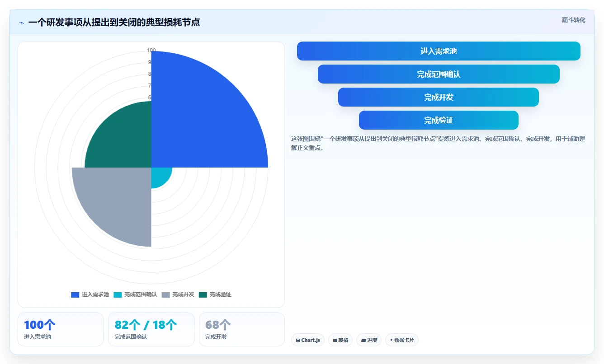Click the 进度 tag
Screen dimensions: 604x364
pos(369,340)
